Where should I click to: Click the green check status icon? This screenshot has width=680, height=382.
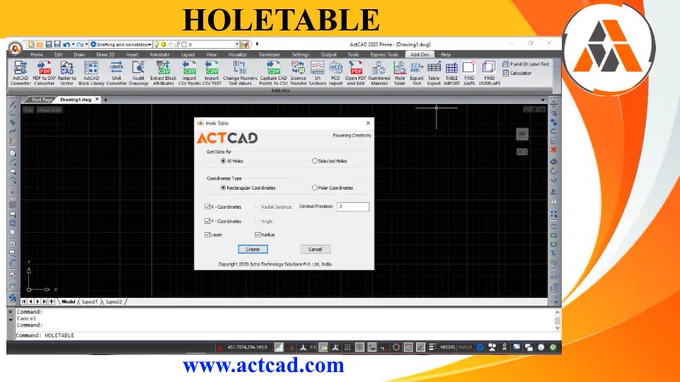click(x=553, y=347)
